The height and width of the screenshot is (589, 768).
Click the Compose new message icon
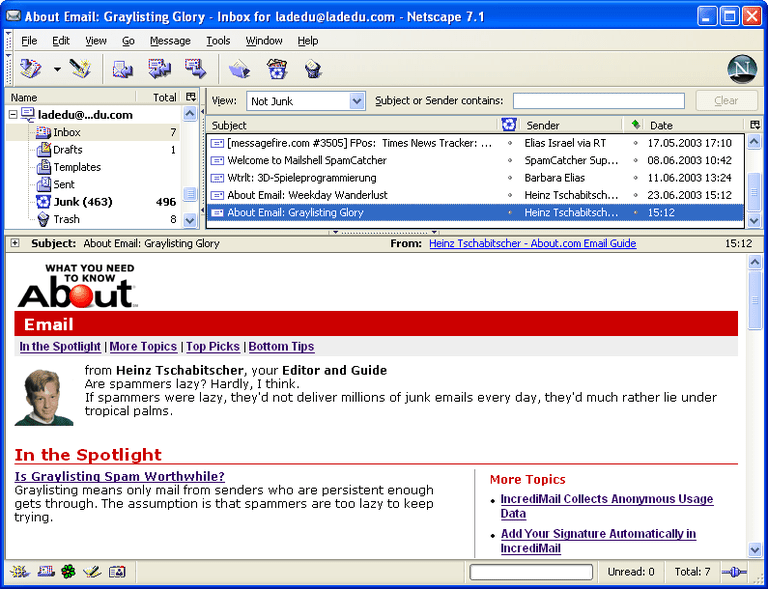pyautogui.click(x=80, y=69)
